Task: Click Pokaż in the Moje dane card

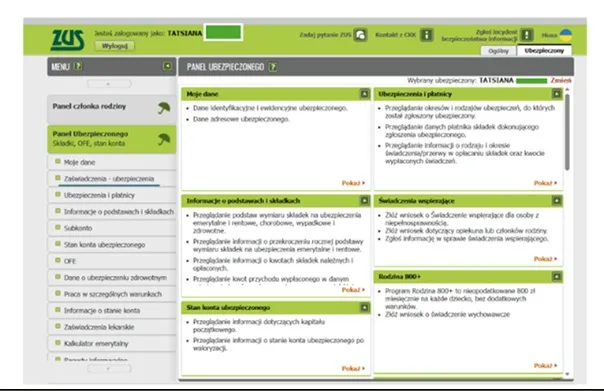Action: (x=353, y=183)
